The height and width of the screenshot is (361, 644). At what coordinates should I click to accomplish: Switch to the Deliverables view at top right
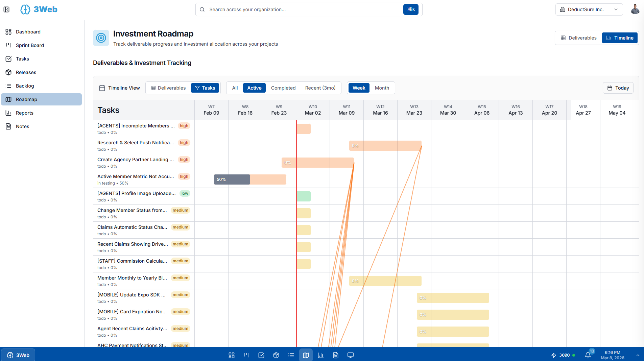(578, 38)
